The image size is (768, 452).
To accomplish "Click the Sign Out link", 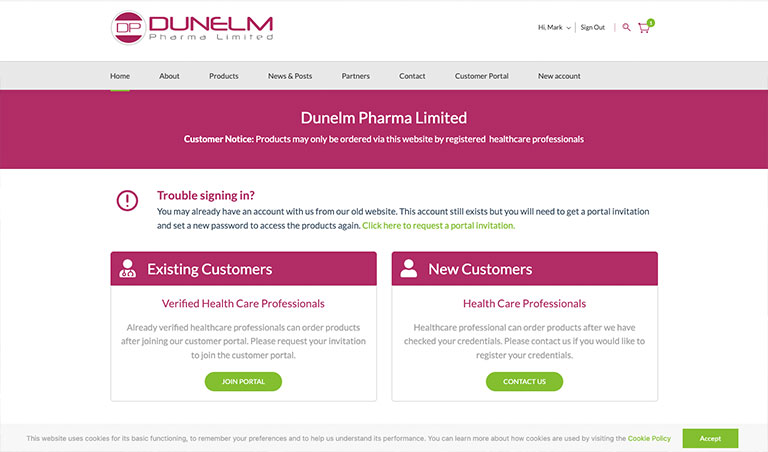I will [593, 27].
